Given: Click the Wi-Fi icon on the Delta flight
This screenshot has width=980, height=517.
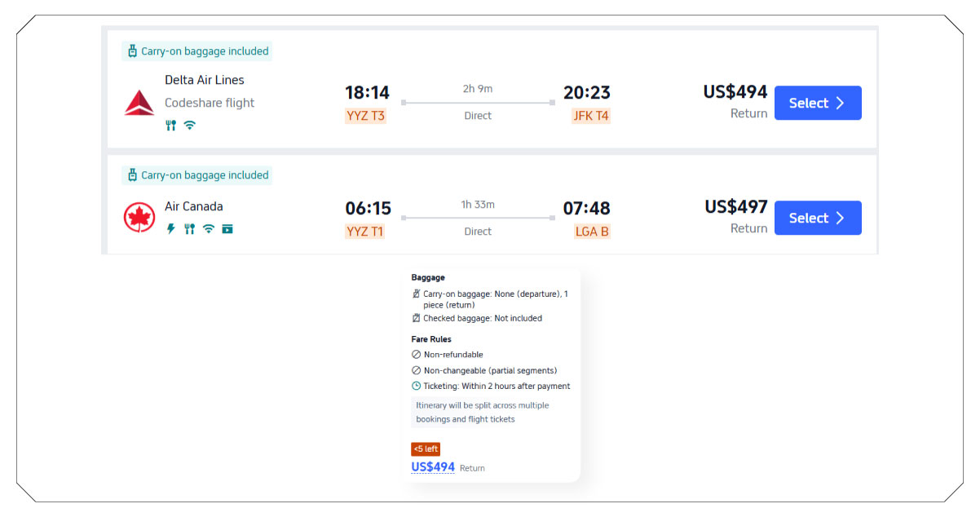Looking at the screenshot, I should click(189, 125).
